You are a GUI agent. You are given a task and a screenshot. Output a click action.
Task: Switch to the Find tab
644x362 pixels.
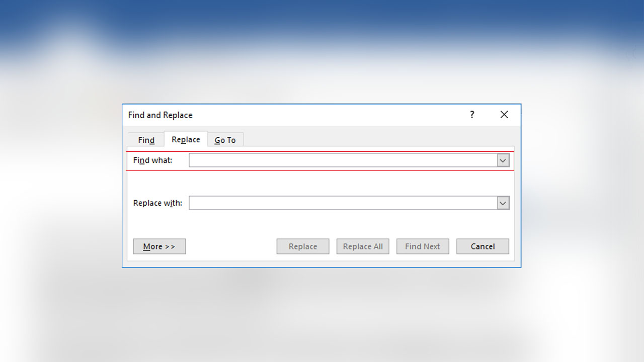pos(146,140)
